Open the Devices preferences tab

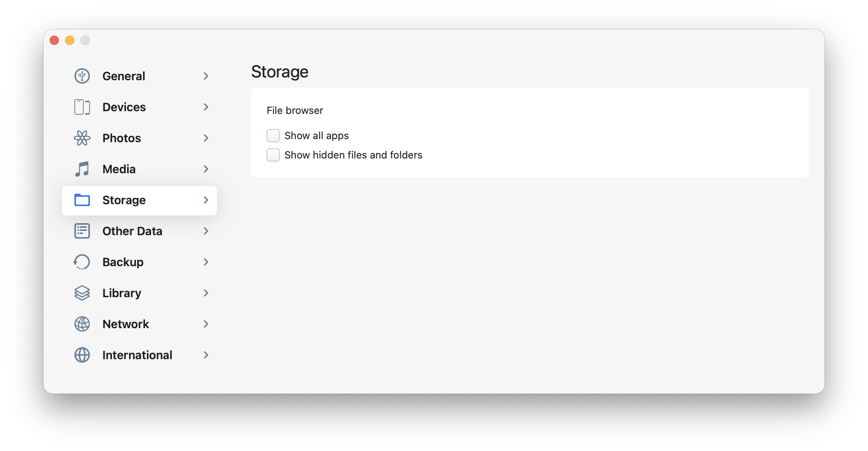pos(124,107)
